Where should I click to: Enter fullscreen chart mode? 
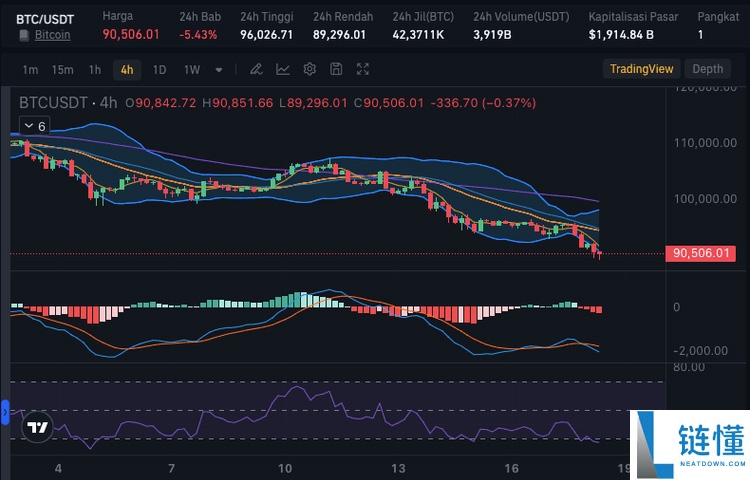coord(362,69)
